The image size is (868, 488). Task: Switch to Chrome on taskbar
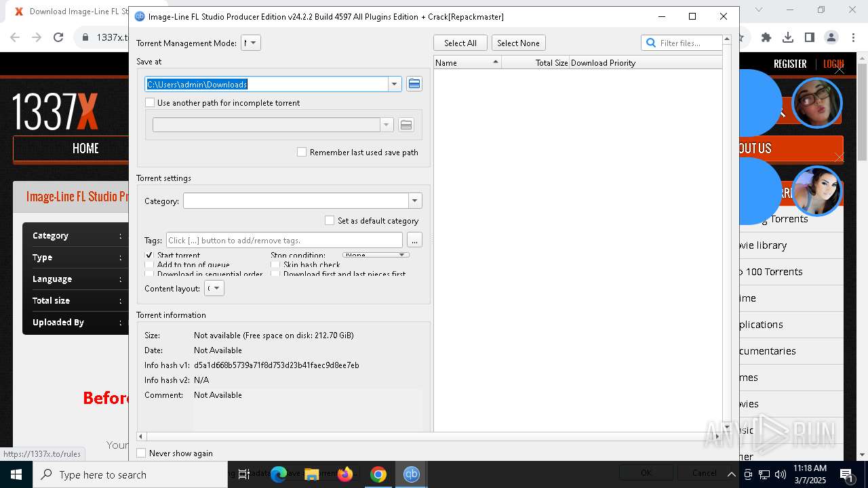(x=378, y=474)
